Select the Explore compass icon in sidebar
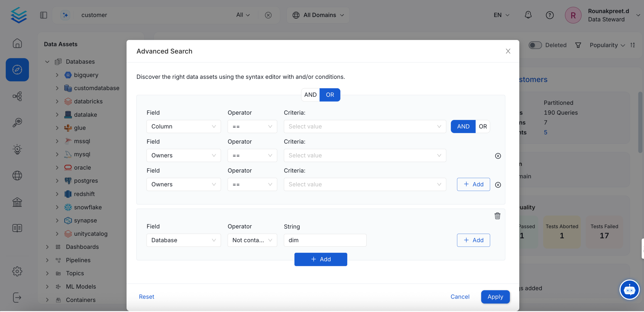 [17, 70]
